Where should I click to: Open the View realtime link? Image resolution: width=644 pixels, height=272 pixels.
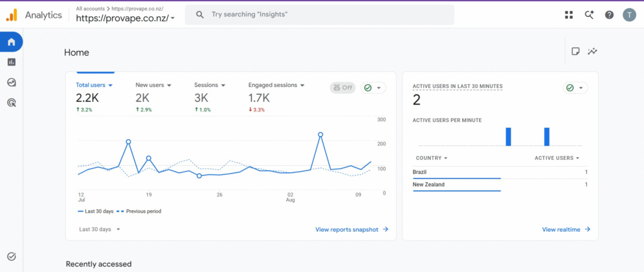(x=566, y=230)
